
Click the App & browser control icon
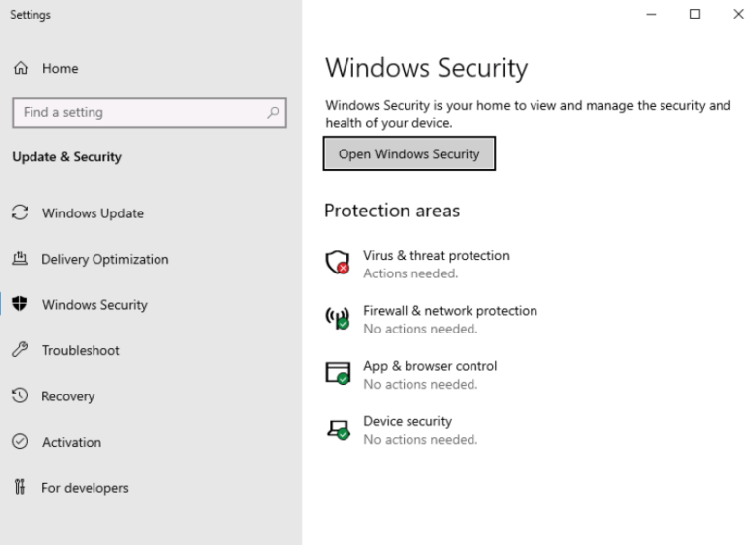[x=338, y=374]
